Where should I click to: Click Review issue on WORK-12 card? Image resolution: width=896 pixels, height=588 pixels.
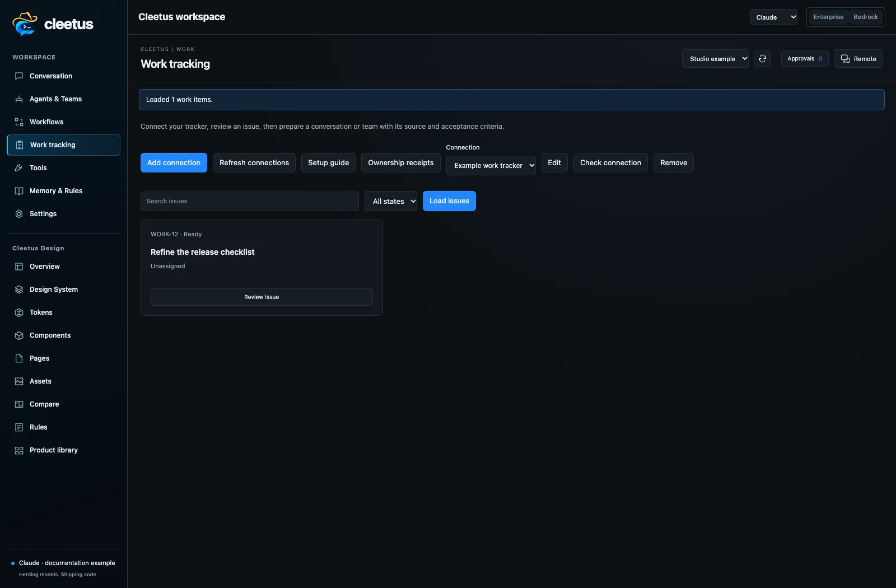click(262, 297)
